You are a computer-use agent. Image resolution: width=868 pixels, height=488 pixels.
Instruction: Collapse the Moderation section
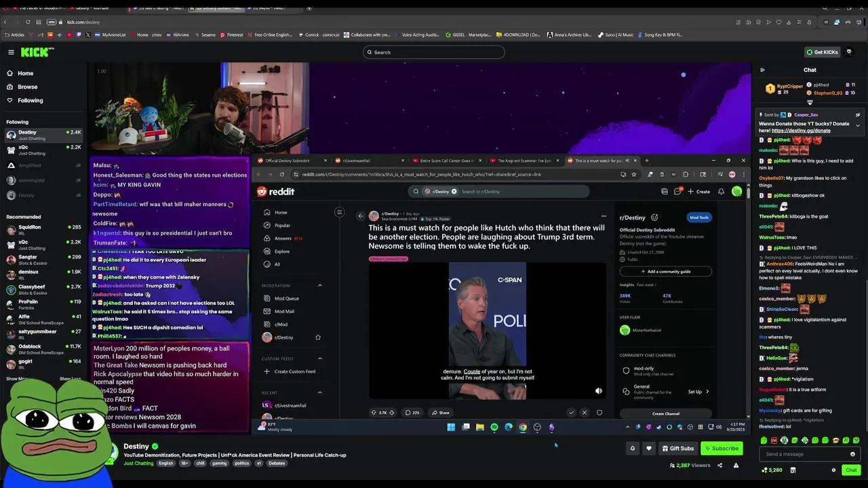pyautogui.click(x=320, y=285)
